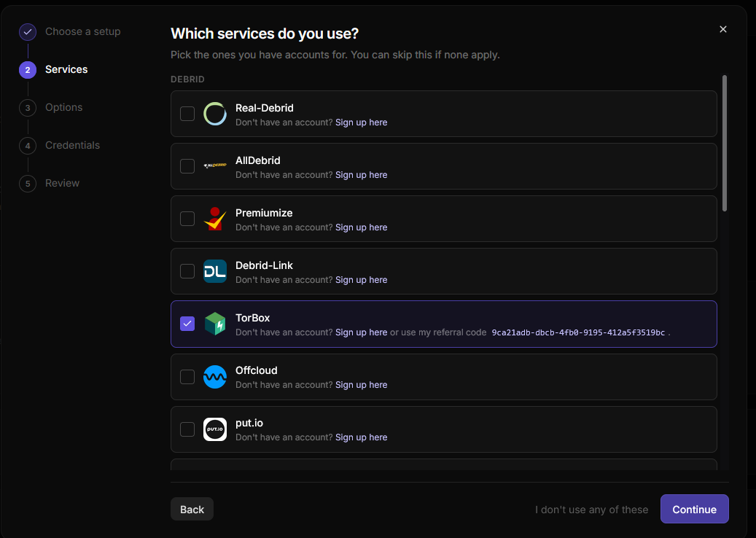Click the Real-Debrid service name
This screenshot has width=756, height=538.
264,108
